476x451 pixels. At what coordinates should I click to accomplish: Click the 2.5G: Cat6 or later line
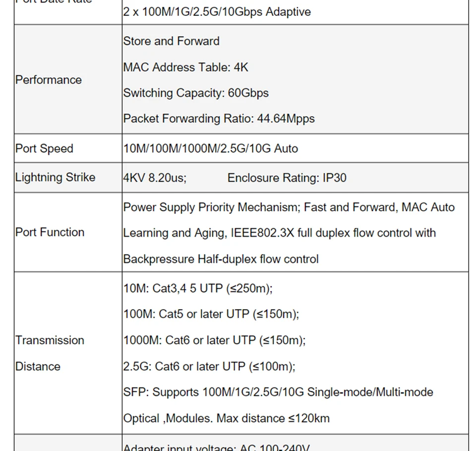click(x=209, y=367)
